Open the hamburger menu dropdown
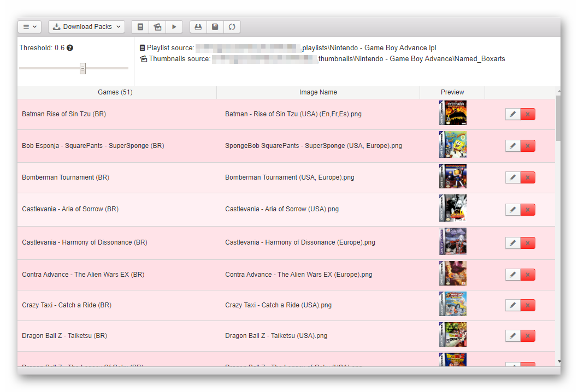 (x=30, y=27)
